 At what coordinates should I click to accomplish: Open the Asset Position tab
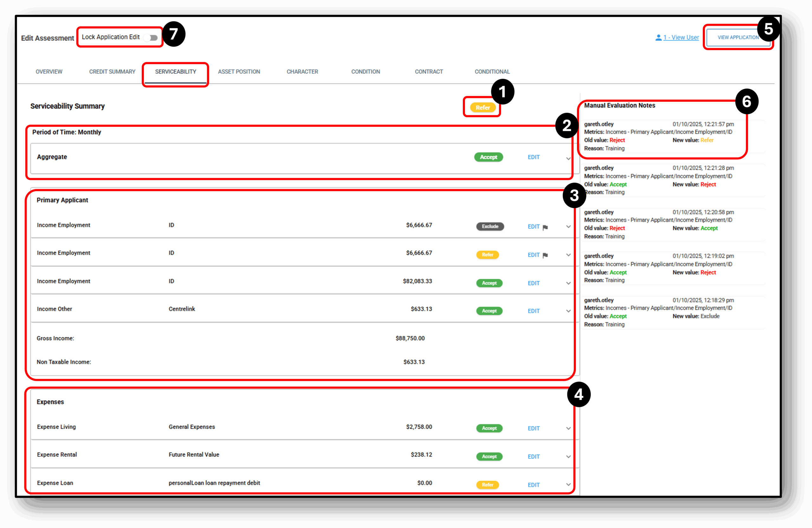239,72
